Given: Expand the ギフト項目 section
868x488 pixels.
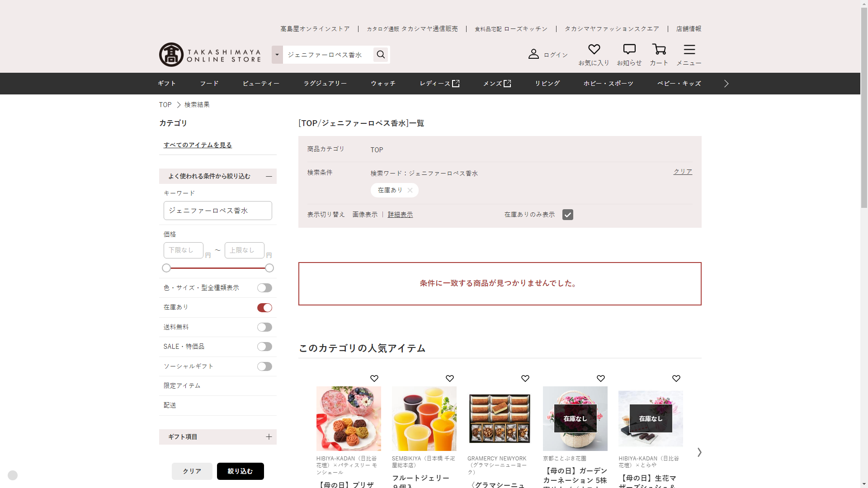Looking at the screenshot, I should [269, 437].
